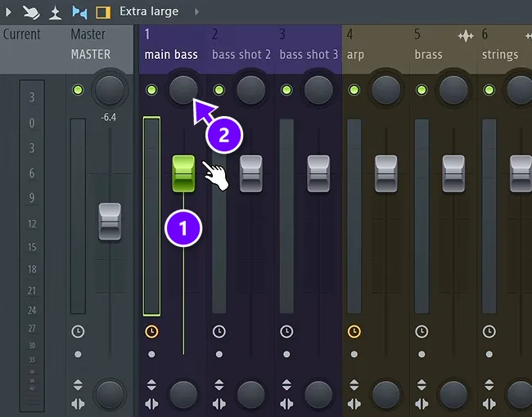Mute the Master track with green LED

pyautogui.click(x=78, y=90)
